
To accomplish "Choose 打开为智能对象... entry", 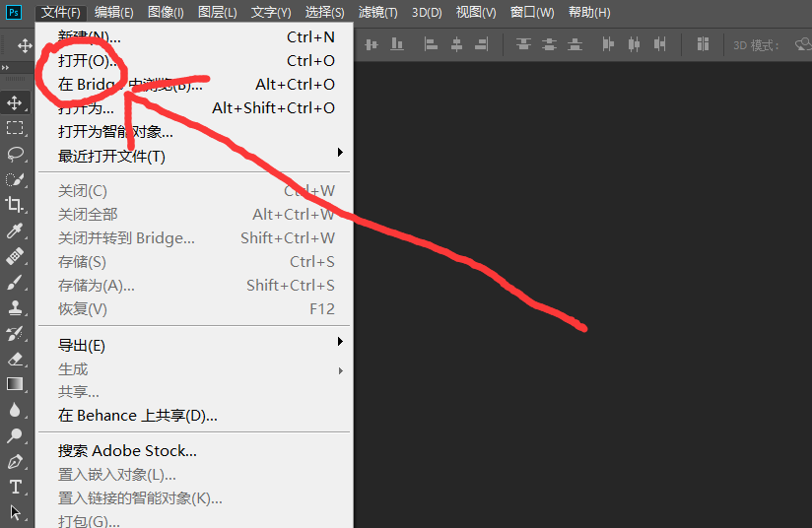I will 194,131.
